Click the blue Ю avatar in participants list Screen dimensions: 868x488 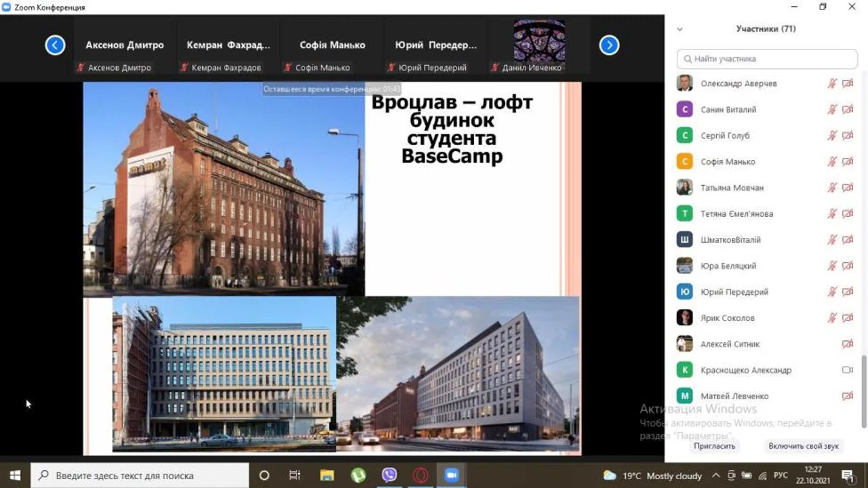tap(685, 292)
